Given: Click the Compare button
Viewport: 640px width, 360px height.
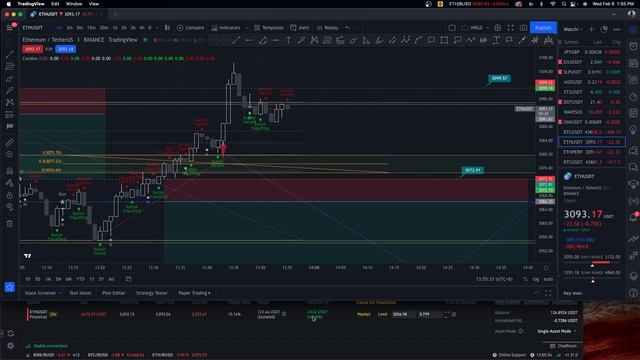Looking at the screenshot, I should click(190, 28).
